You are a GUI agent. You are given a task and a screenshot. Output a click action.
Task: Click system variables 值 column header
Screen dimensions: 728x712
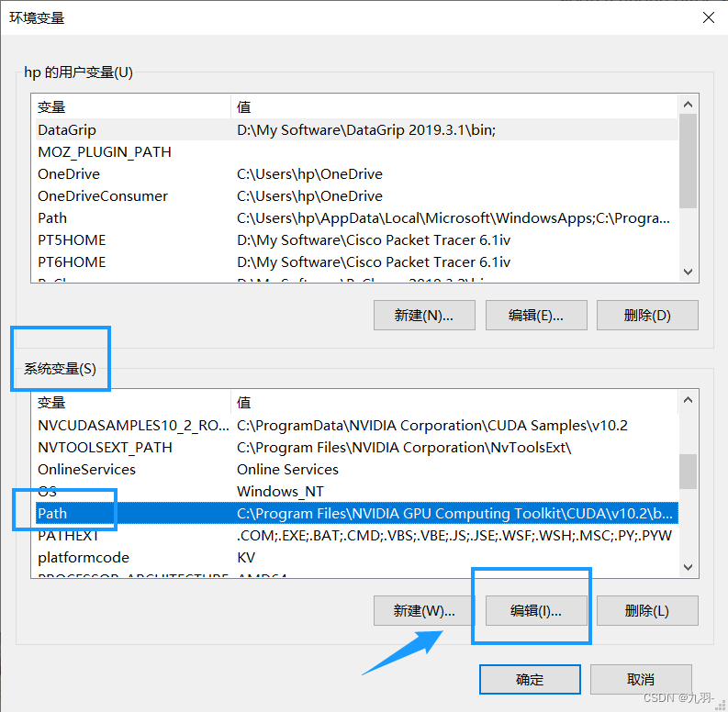[454, 402]
